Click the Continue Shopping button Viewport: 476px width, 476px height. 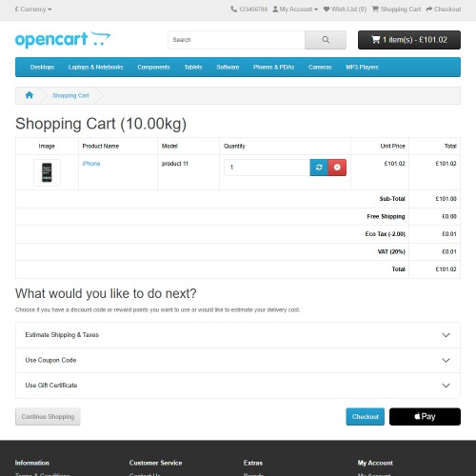(x=48, y=416)
